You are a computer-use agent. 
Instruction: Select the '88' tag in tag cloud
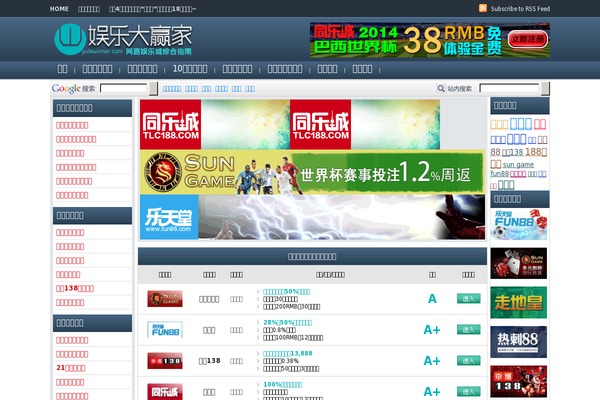pos(495,152)
